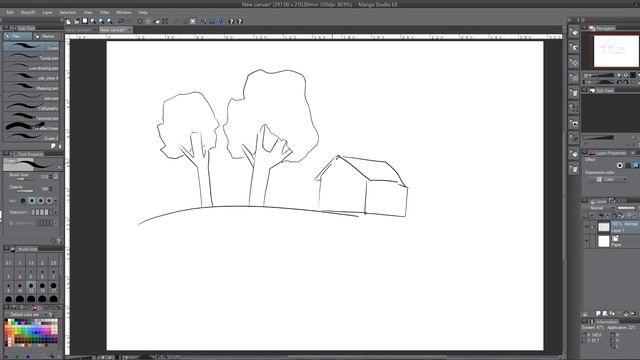Image resolution: width=640 pixels, height=360 pixels.
Task: Click the Fill bucket icon in command bar
Action: tap(157, 21)
